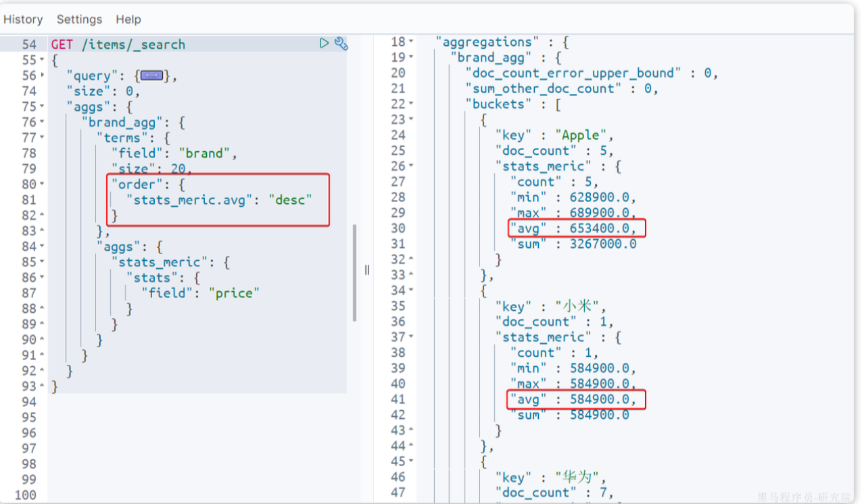The image size is (862, 504).
Task: Fold the request "aggs" block at line 75
Action: coord(42,107)
